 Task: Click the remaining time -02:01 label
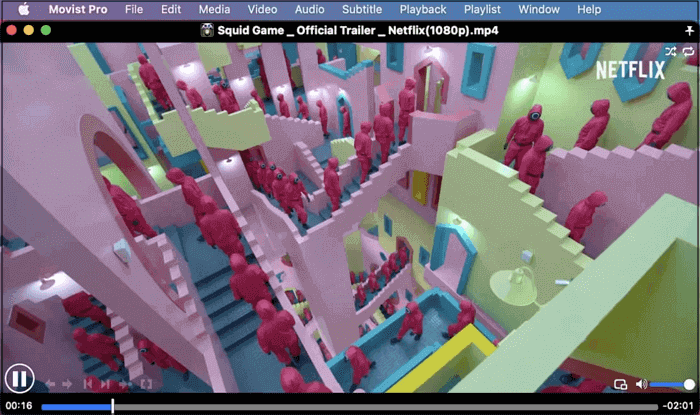coord(680,406)
